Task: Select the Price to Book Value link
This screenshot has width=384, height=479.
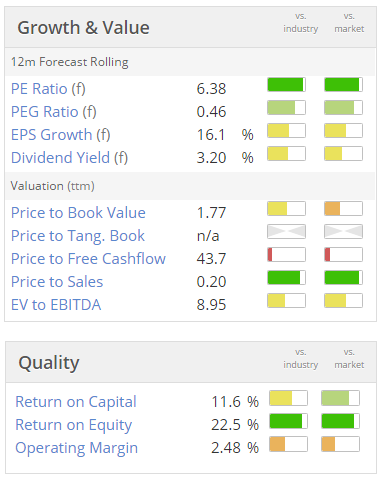Action: 78,213
